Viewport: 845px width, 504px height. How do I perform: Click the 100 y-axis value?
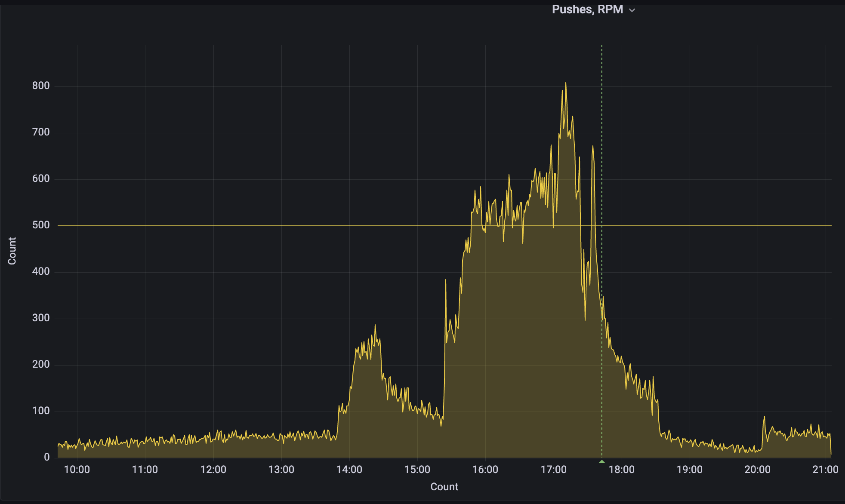coord(41,411)
